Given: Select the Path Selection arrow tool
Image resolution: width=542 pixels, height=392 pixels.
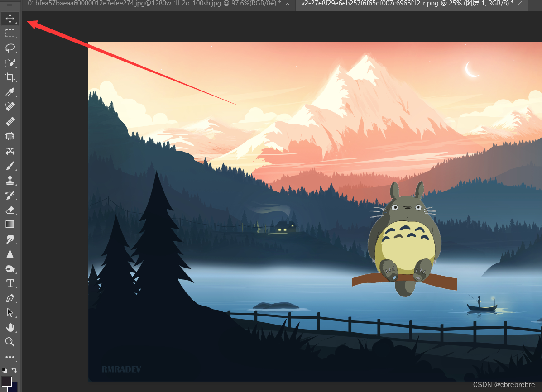Looking at the screenshot, I should [10, 312].
